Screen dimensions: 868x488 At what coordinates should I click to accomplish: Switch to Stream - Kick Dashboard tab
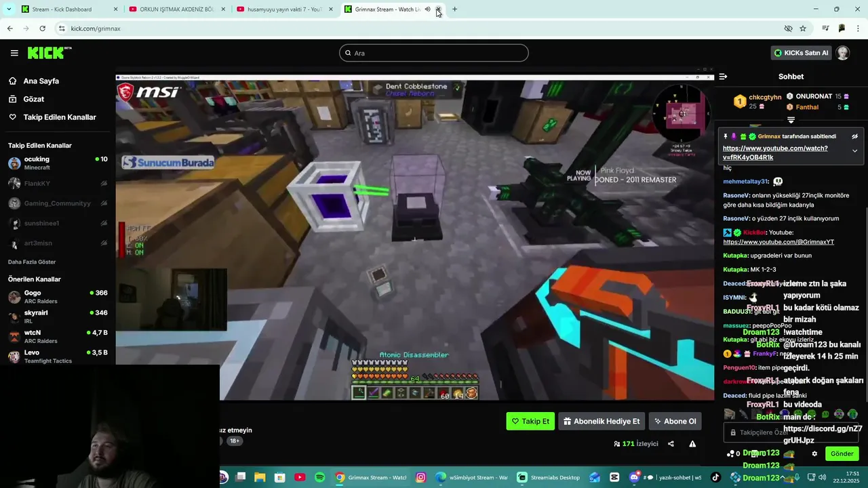(x=68, y=9)
